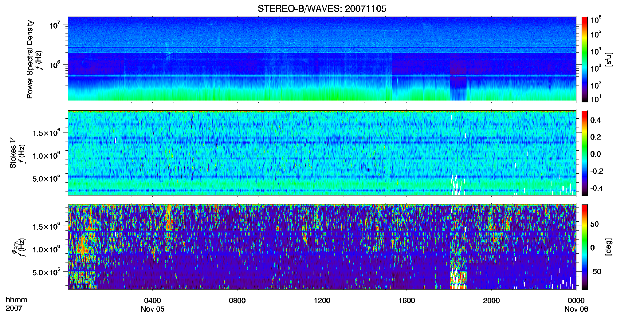The width and height of the screenshot is (644, 332).
Task: Click the Power Spectral Density spectrogram panel
Action: 322,59
